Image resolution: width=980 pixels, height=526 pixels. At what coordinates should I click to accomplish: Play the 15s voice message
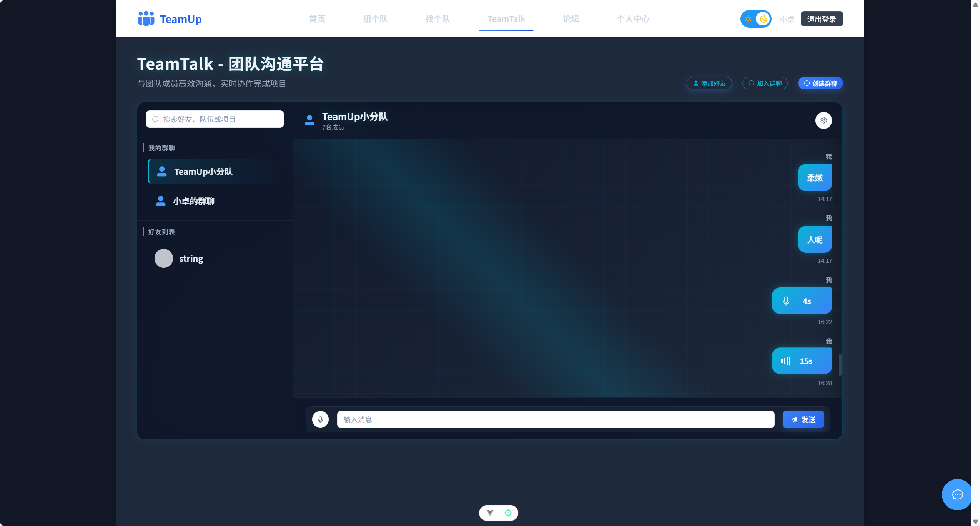pos(802,361)
